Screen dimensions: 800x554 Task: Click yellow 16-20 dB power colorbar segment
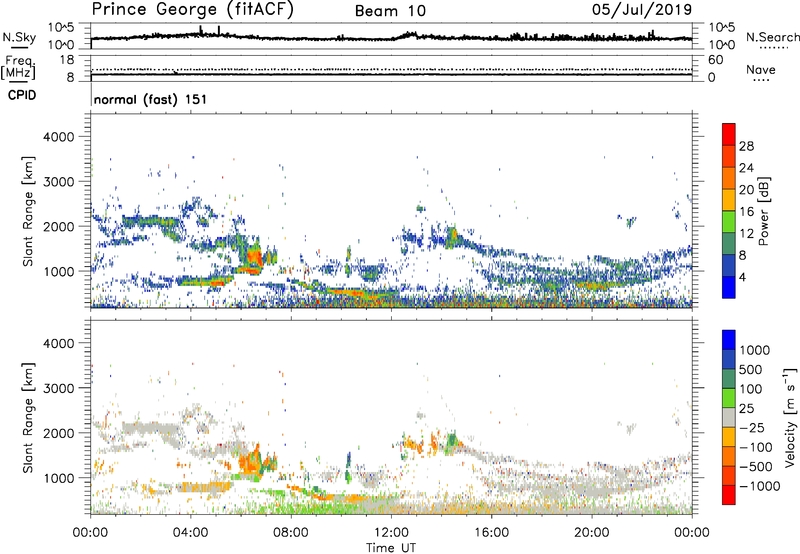click(x=729, y=199)
